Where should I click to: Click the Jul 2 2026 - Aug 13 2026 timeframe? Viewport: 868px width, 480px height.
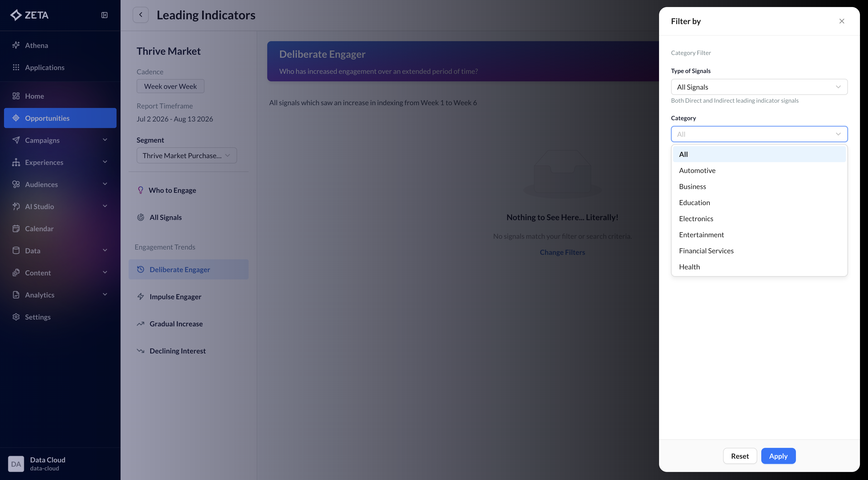click(175, 119)
